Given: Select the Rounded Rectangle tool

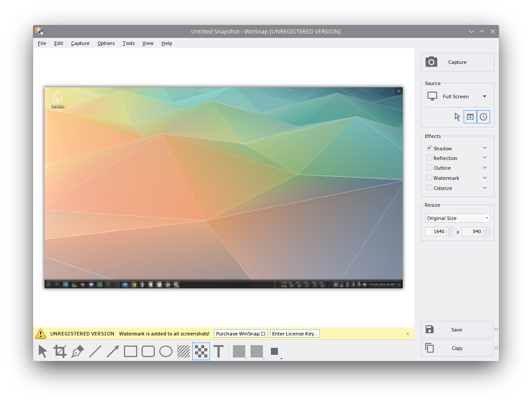Looking at the screenshot, I should pyautogui.click(x=148, y=351).
